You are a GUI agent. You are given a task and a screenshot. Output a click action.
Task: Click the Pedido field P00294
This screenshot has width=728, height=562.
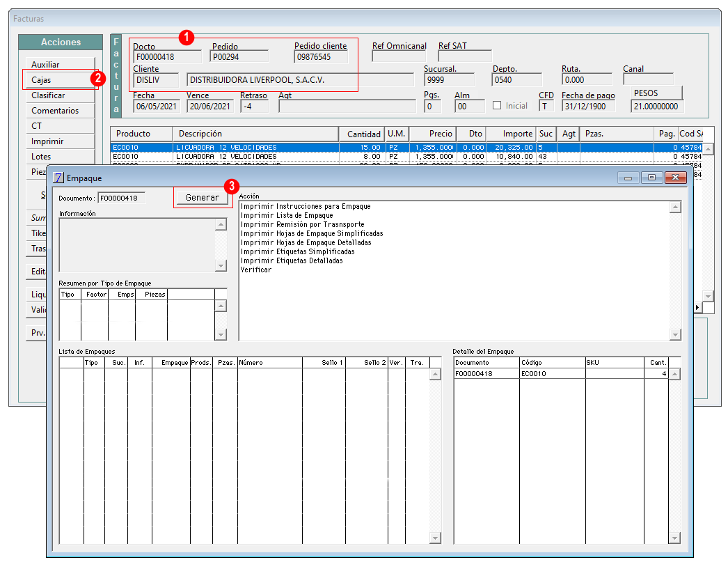click(x=239, y=56)
